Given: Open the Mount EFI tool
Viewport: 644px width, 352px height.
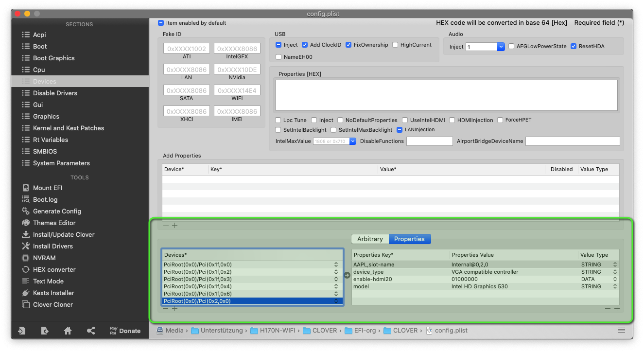Looking at the screenshot, I should coord(42,188).
